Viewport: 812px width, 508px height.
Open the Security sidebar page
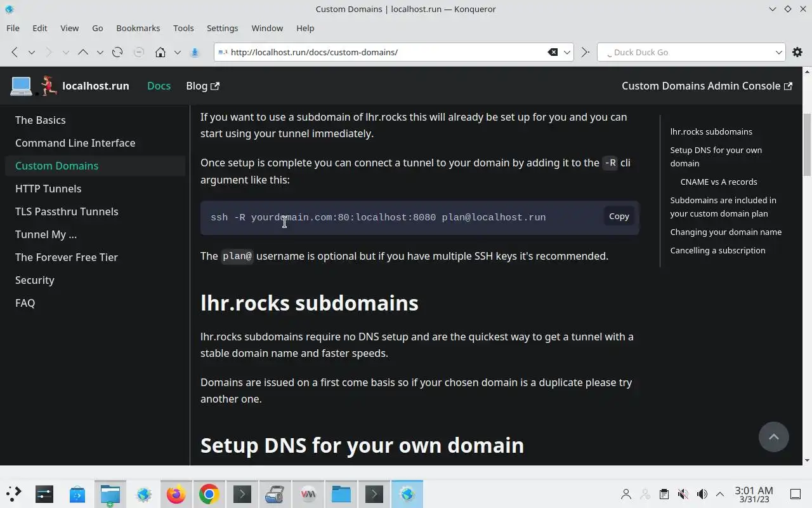click(x=95, y=280)
